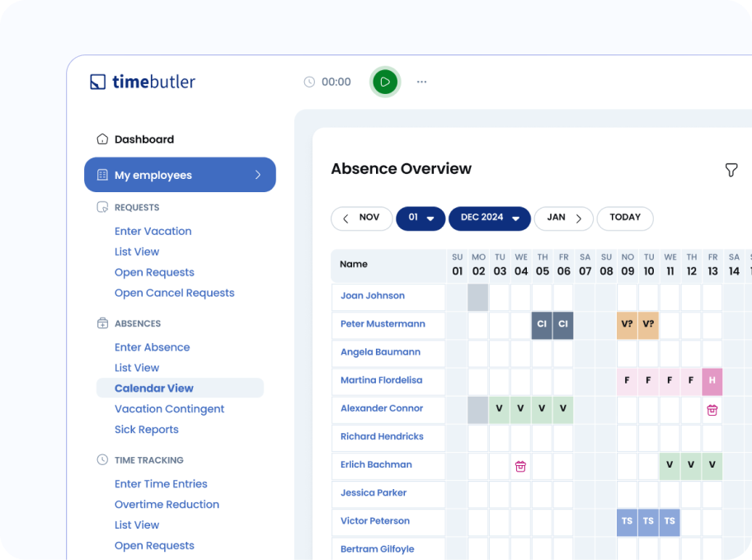Click Martina Flordelisa's F cell on the 09
The width and height of the screenshot is (752, 560).
pyautogui.click(x=627, y=382)
